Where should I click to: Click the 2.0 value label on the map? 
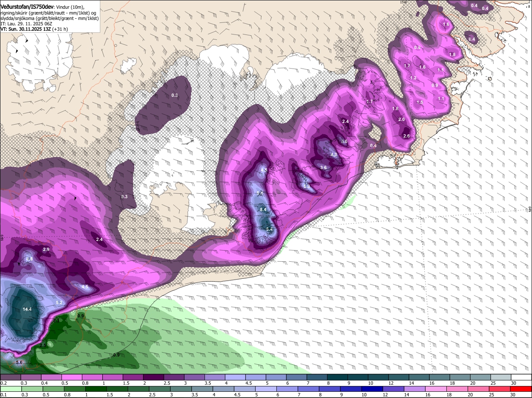click(401, 119)
